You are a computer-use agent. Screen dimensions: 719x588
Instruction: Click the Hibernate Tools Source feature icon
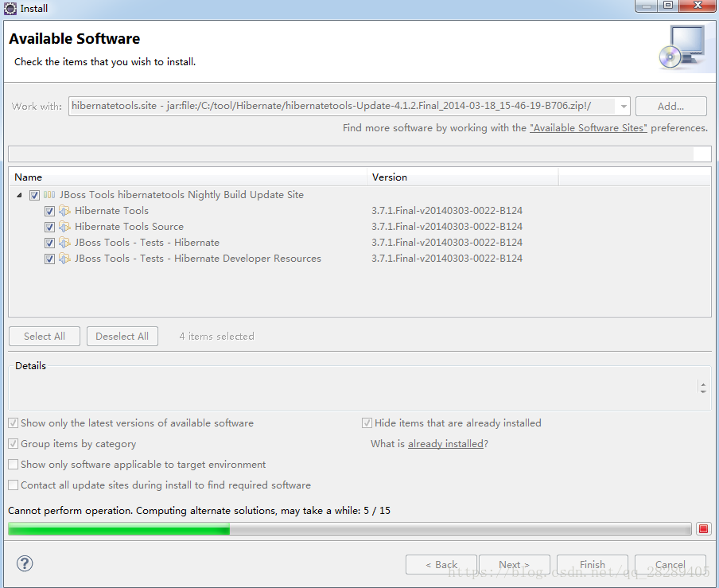[x=64, y=227]
